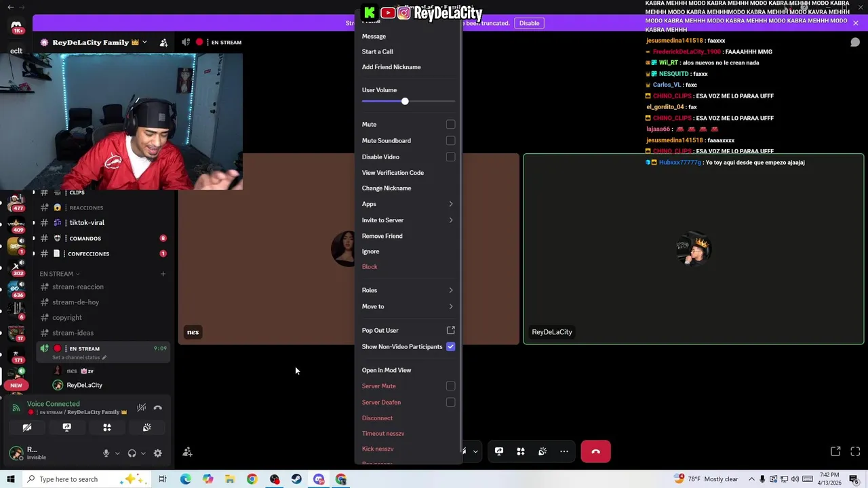Screen dimensions: 868x488
Task: Click activities icon in call control bar
Action: (x=521, y=451)
